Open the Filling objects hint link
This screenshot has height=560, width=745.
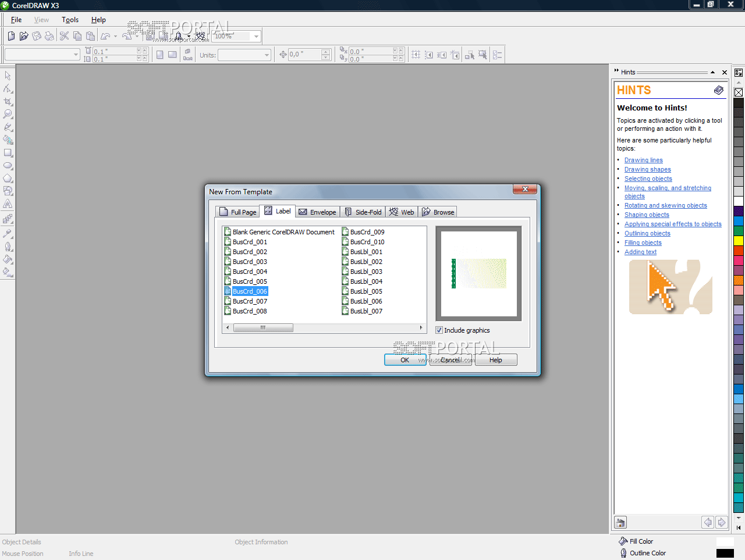[643, 242]
